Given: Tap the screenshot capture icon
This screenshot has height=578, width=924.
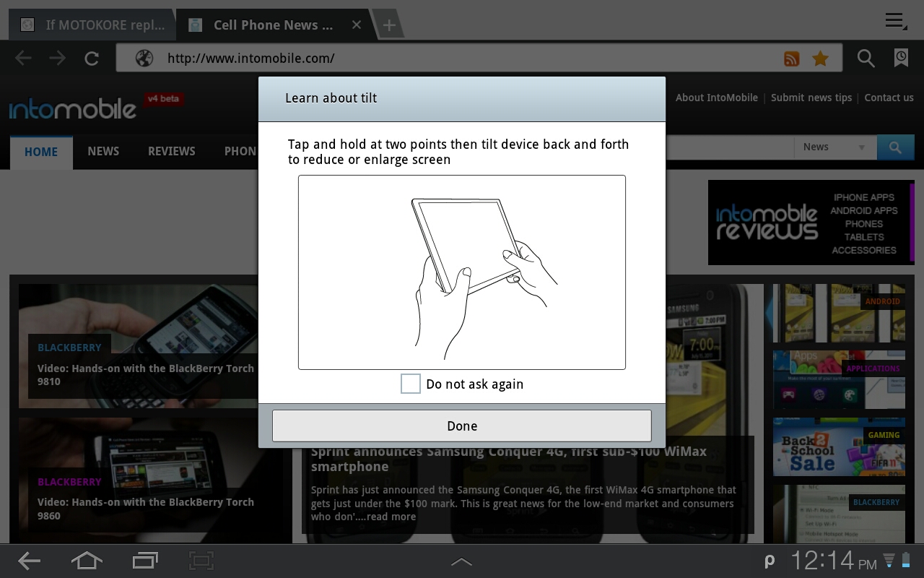Looking at the screenshot, I should [201, 560].
